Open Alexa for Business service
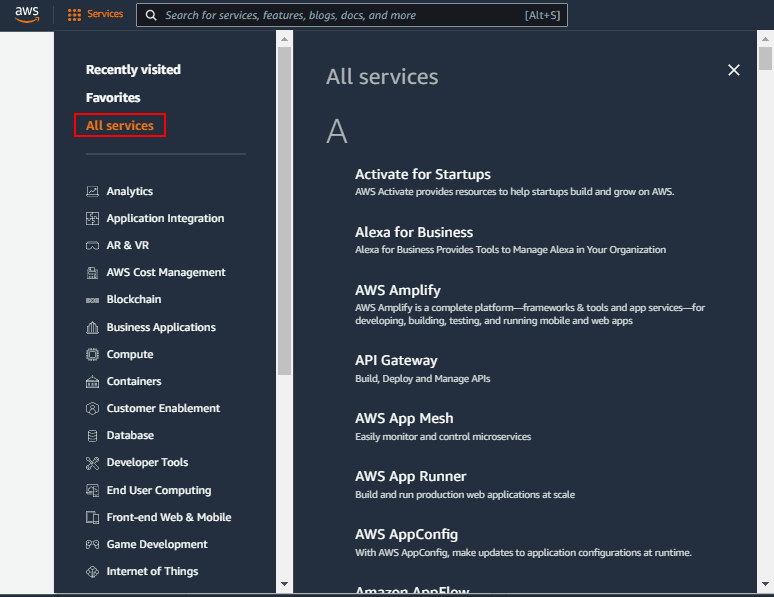The image size is (774, 597). click(414, 232)
